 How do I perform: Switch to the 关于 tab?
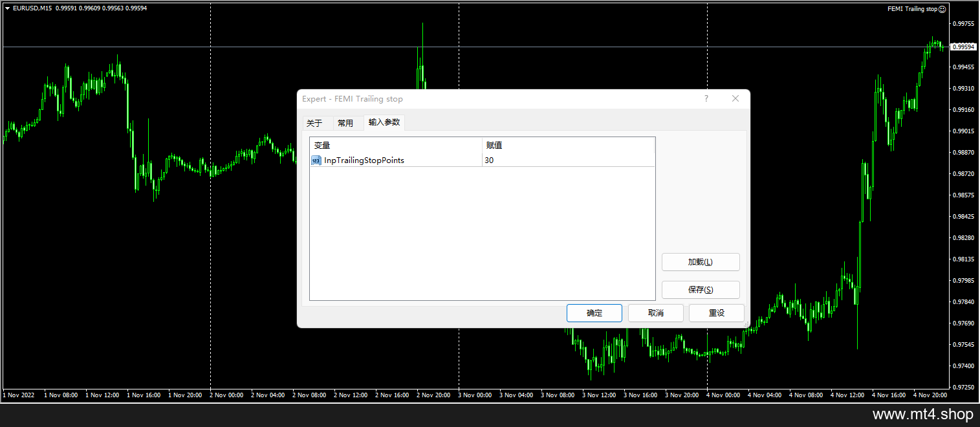tap(314, 123)
